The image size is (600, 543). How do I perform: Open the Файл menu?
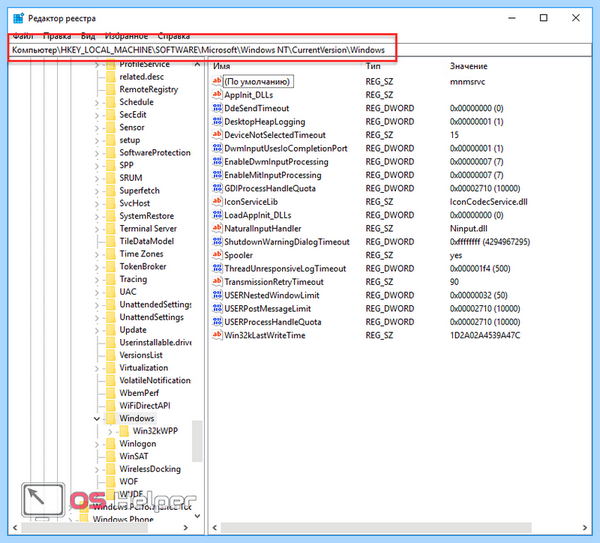pyautogui.click(x=23, y=36)
